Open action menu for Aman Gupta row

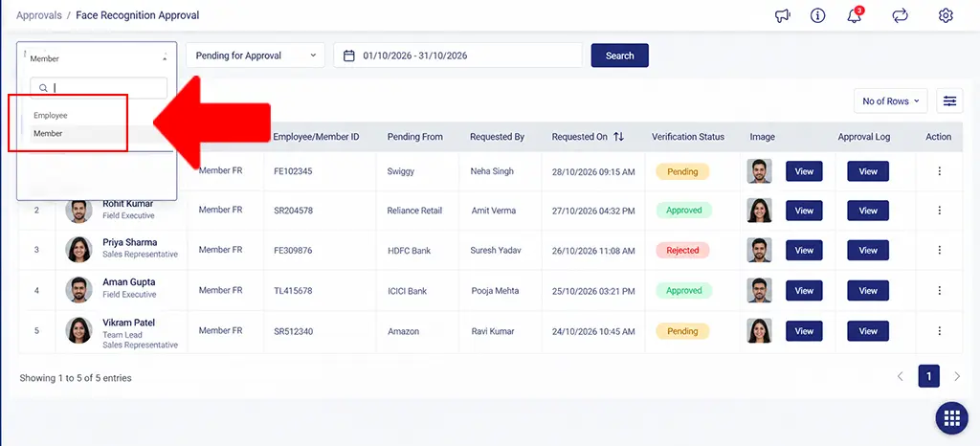click(939, 290)
